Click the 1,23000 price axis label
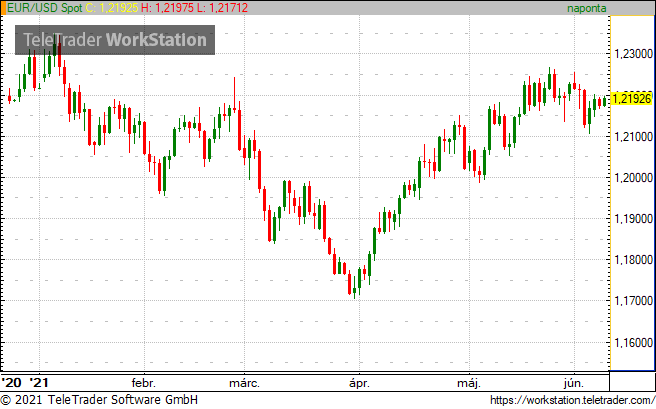The width and height of the screenshot is (656, 409). pos(633,54)
